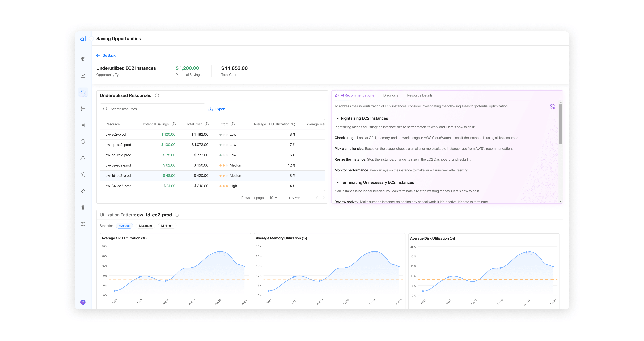Expand the sidebar with the chevron arrow
The image size is (644, 341).
[x=91, y=39]
